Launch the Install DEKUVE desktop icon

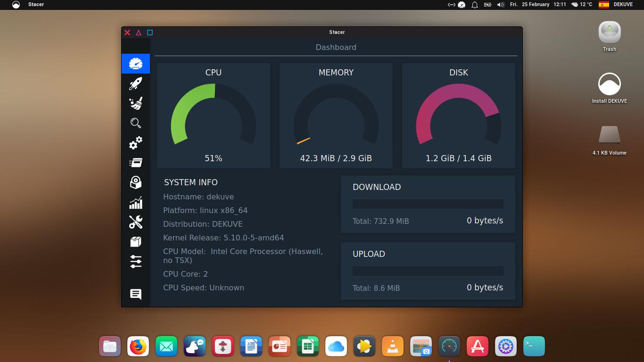click(x=610, y=88)
